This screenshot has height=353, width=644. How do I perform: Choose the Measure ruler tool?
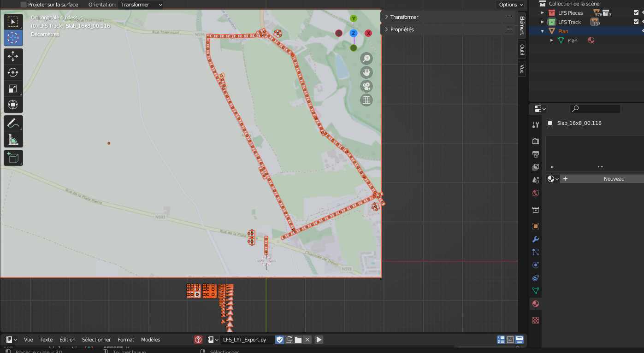13,139
